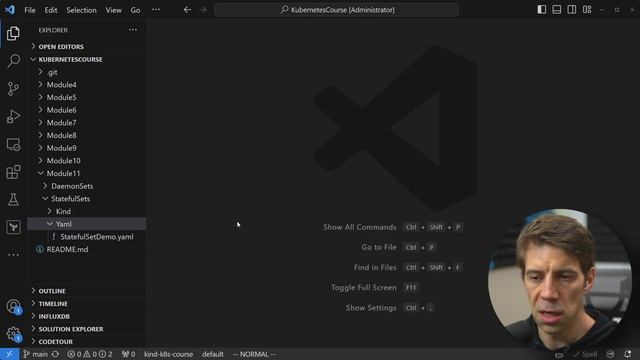Toggle the secondary side bar layout icon
640x360 pixels.
[x=572, y=9]
